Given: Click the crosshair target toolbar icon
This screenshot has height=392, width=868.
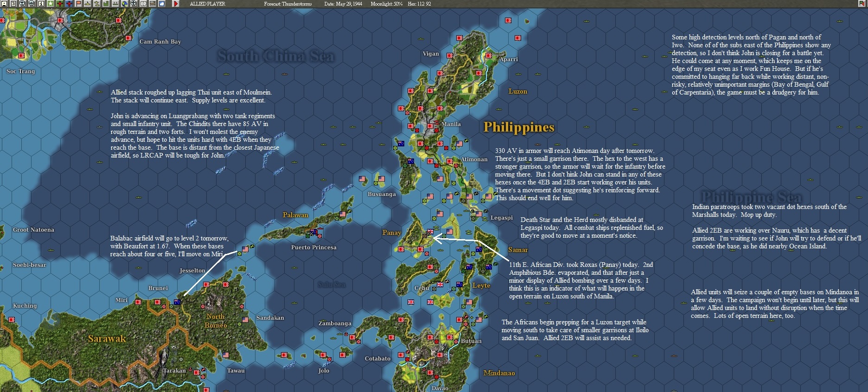Looking at the screenshot, I should 134,4.
